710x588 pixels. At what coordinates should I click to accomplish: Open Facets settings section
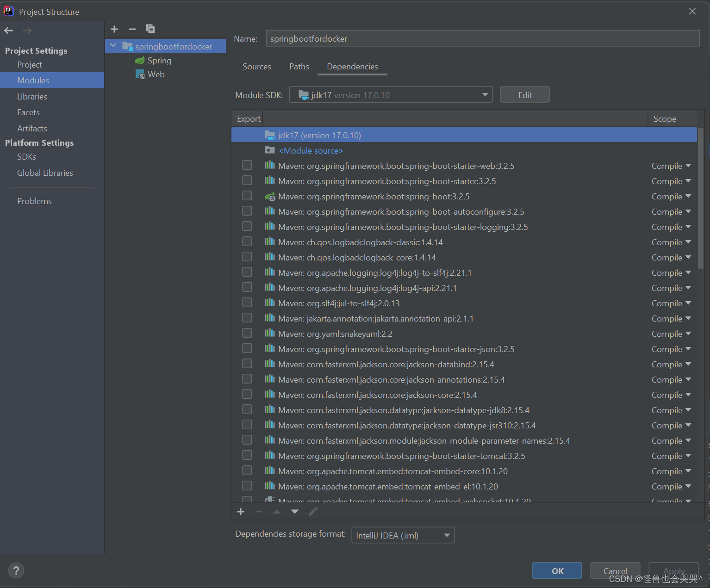(28, 112)
